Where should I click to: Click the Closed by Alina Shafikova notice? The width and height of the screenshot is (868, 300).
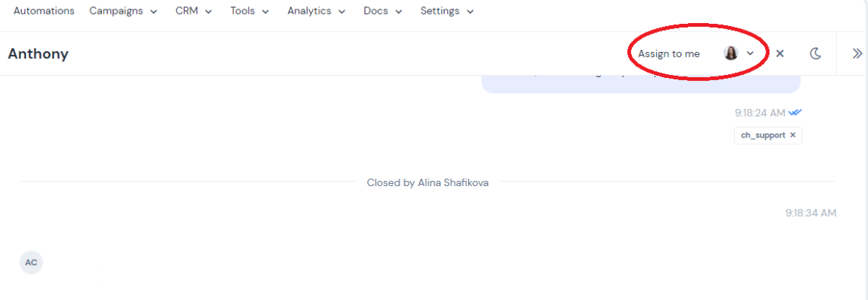click(428, 182)
